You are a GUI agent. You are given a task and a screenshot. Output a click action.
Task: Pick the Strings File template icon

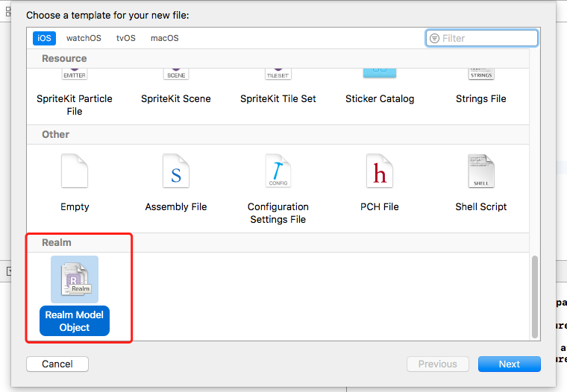point(481,74)
